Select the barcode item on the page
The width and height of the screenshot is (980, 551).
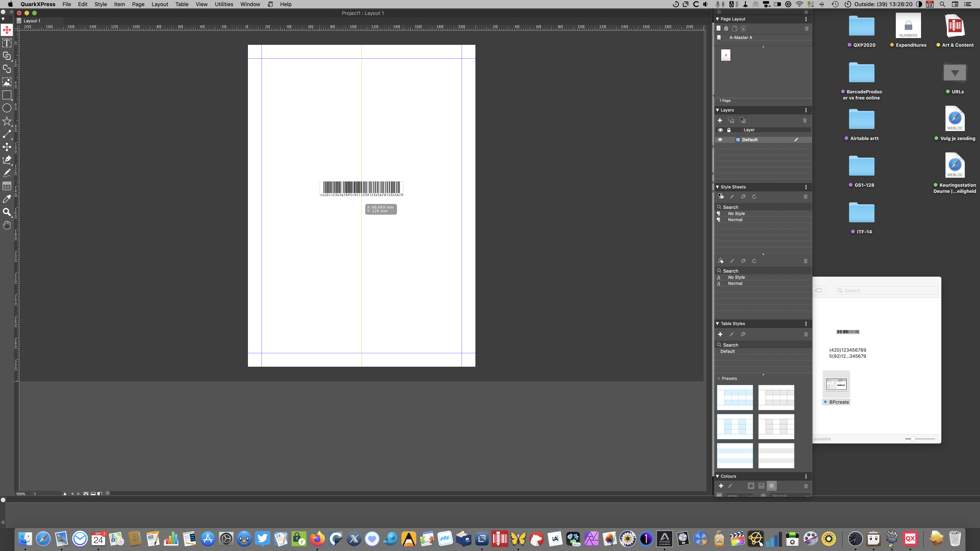tap(361, 189)
